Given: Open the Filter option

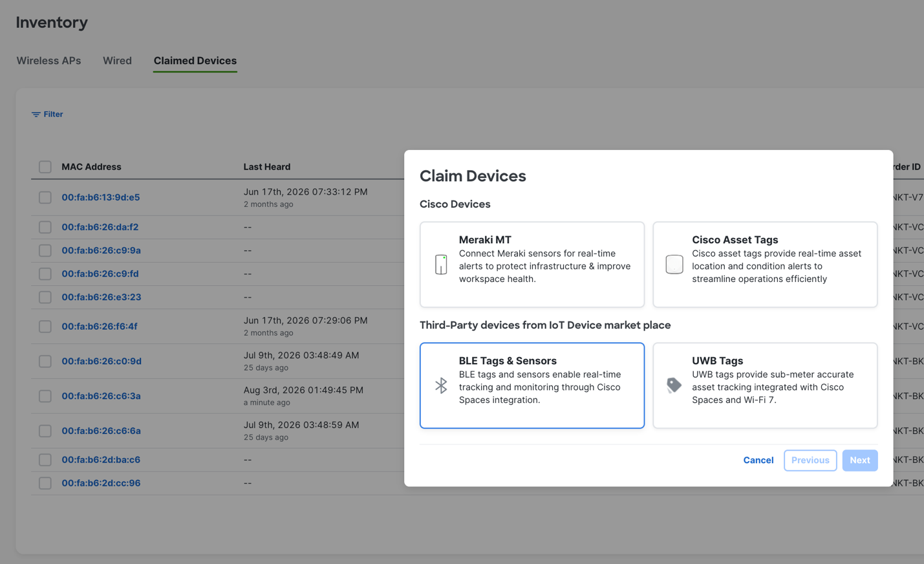Looking at the screenshot, I should (x=47, y=114).
